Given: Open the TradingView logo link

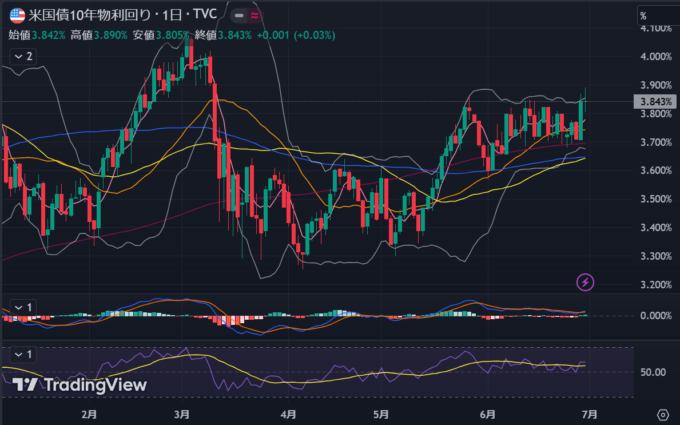Looking at the screenshot, I should tap(80, 385).
